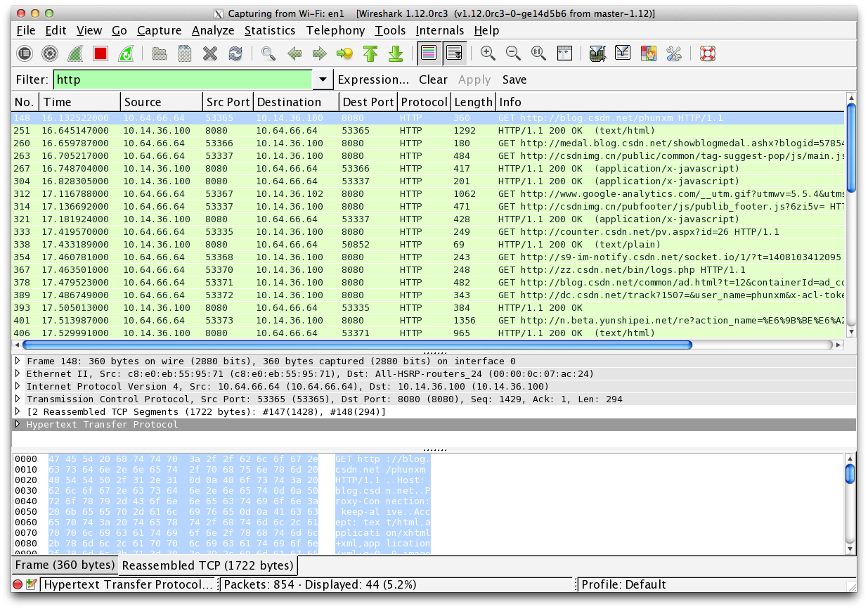Close the capture file with X icon
The image size is (868, 609).
(x=209, y=53)
